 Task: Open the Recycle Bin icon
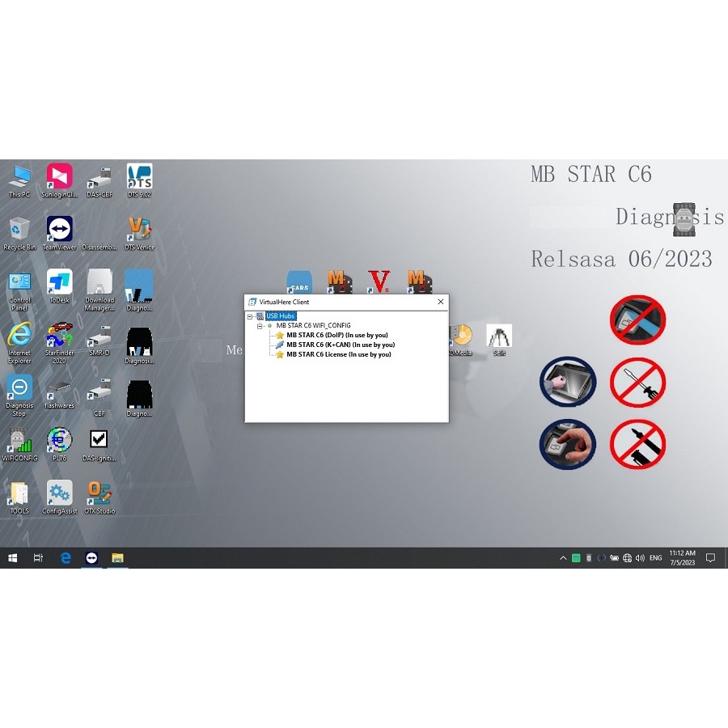point(19,234)
